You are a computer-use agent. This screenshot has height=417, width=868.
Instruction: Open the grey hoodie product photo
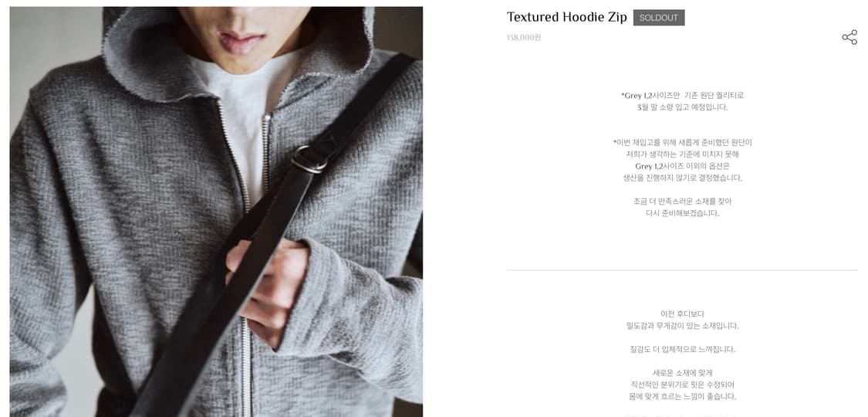(x=216, y=212)
